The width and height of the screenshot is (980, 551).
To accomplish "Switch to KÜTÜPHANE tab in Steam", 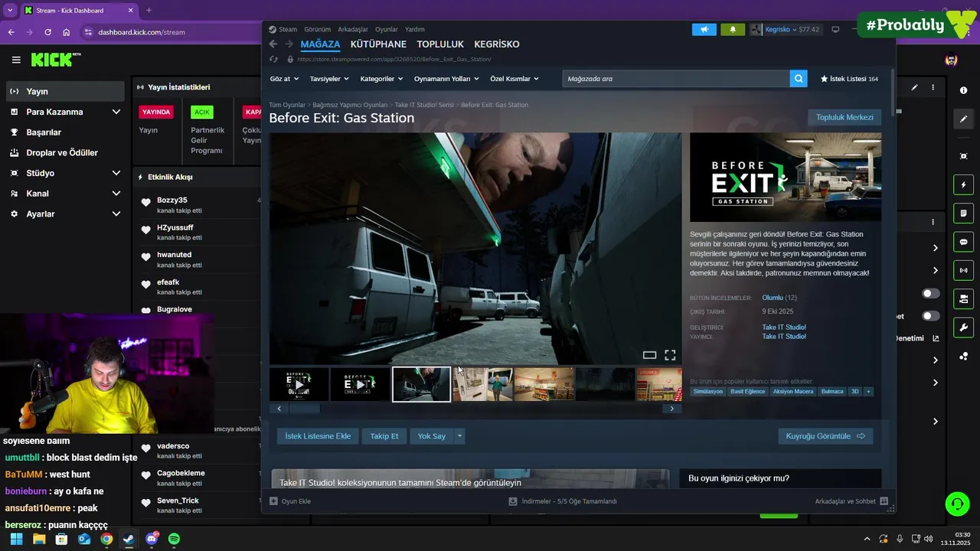I will tap(378, 44).
